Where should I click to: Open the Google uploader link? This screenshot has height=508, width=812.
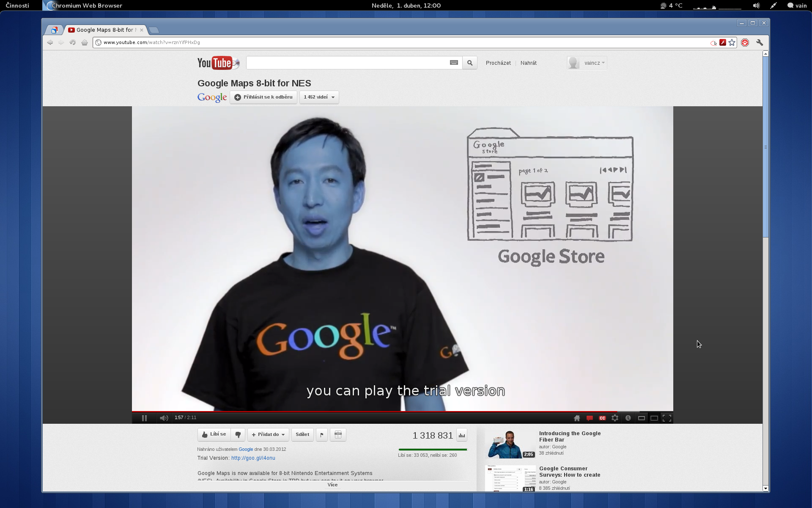point(246,449)
